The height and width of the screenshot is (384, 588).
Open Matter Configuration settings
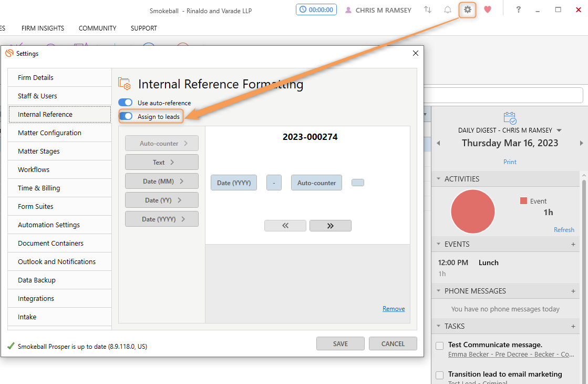[59, 133]
